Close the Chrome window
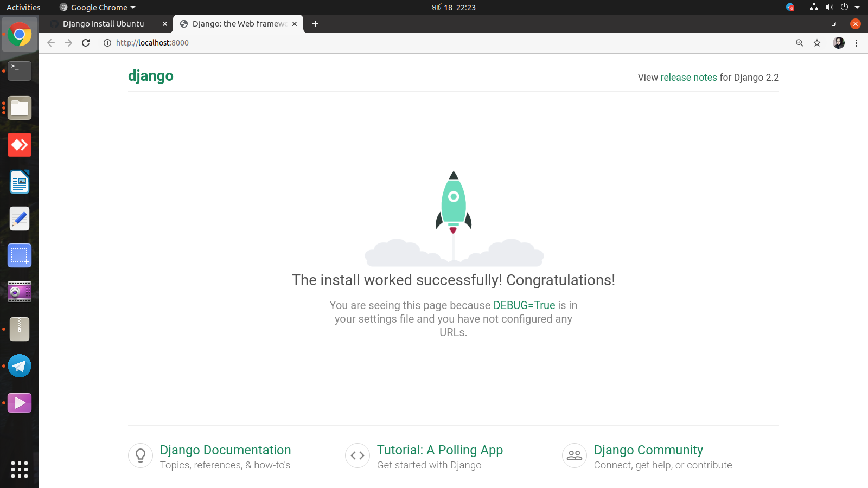This screenshot has width=868, height=488. pyautogui.click(x=856, y=24)
